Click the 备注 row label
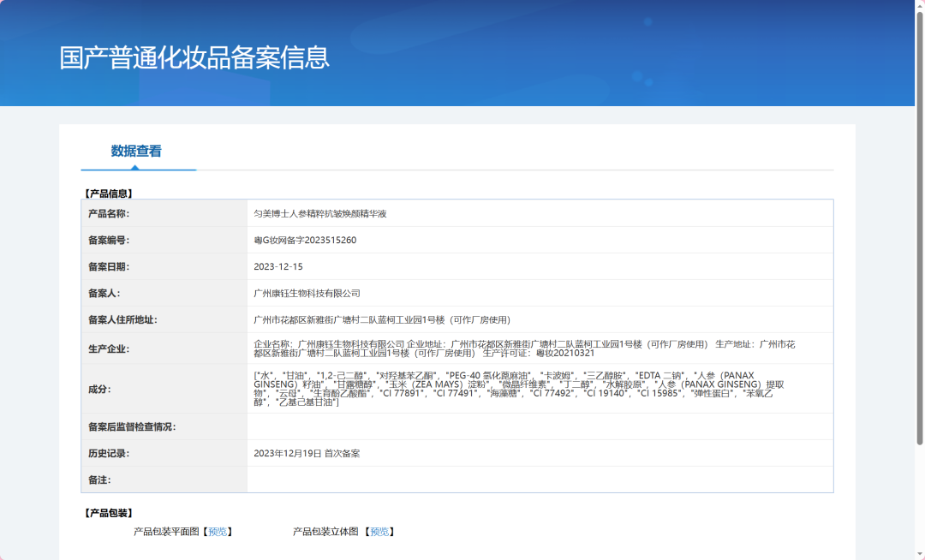The image size is (925, 560). point(99,480)
